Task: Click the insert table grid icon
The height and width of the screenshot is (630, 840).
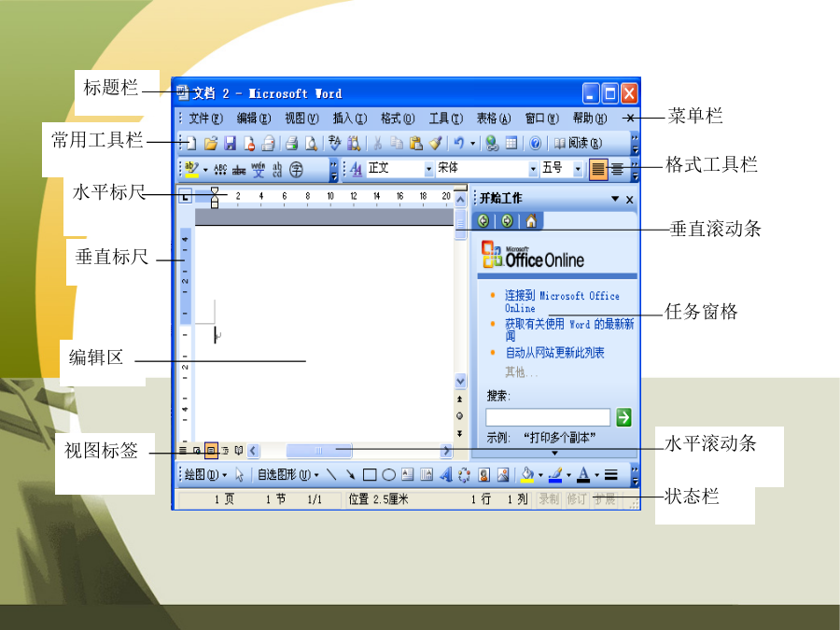Action: coord(511,143)
